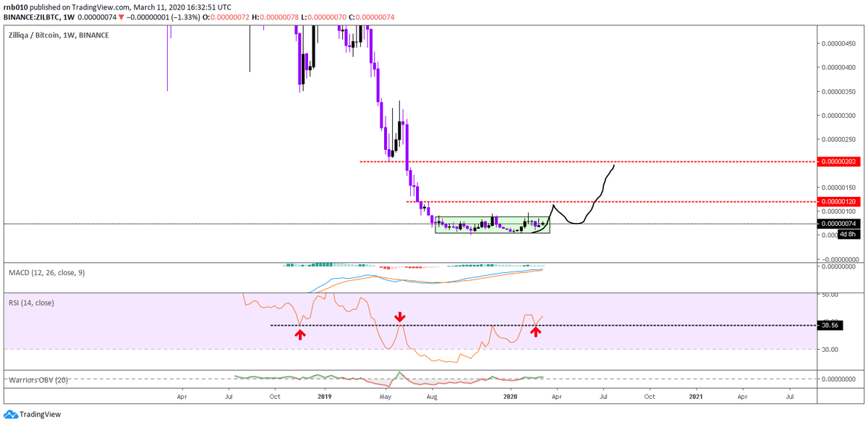The width and height of the screenshot is (868, 425).
Task: Open the MACD (12, 26, close, 9) indicator label
Action: [45, 273]
